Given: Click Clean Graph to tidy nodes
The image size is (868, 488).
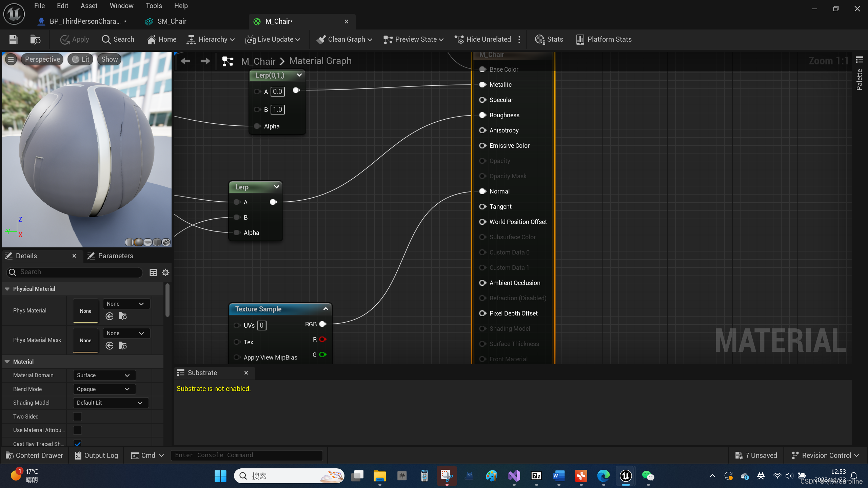Looking at the screenshot, I should point(347,39).
